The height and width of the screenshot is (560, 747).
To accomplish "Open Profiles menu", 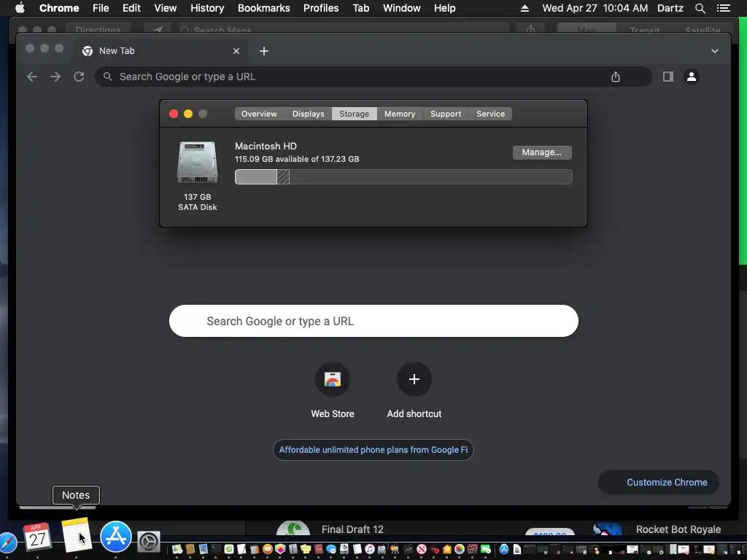I will (x=321, y=8).
